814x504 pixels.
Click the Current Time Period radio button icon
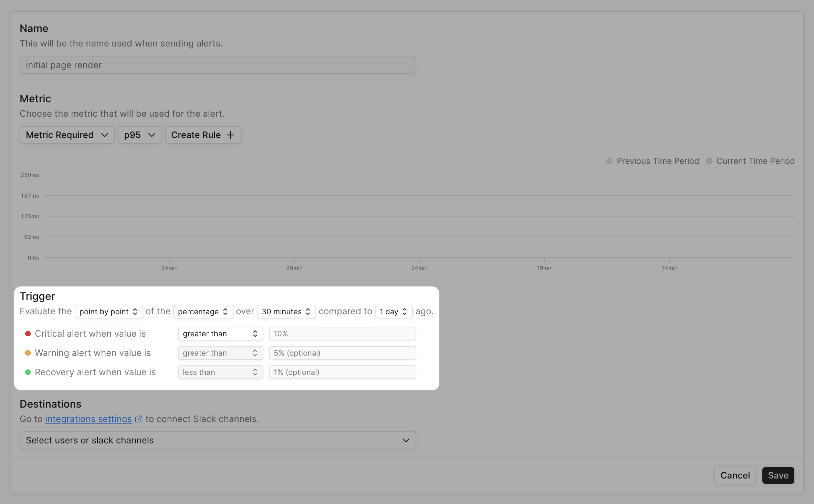click(x=710, y=160)
